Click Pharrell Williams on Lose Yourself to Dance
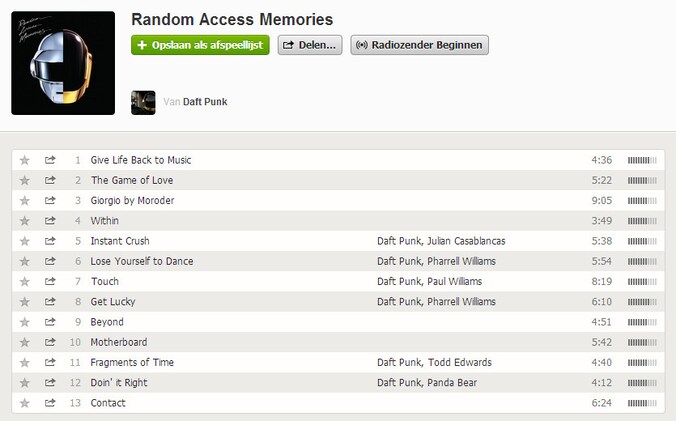 click(461, 261)
